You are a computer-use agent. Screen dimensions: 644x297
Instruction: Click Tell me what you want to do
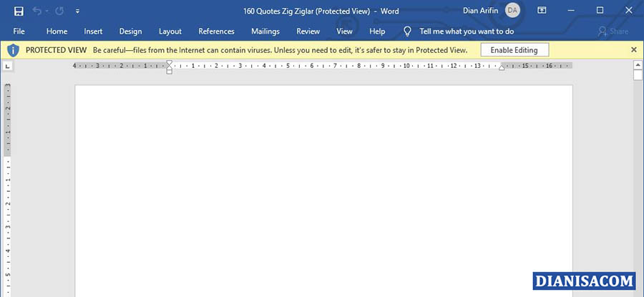[467, 31]
